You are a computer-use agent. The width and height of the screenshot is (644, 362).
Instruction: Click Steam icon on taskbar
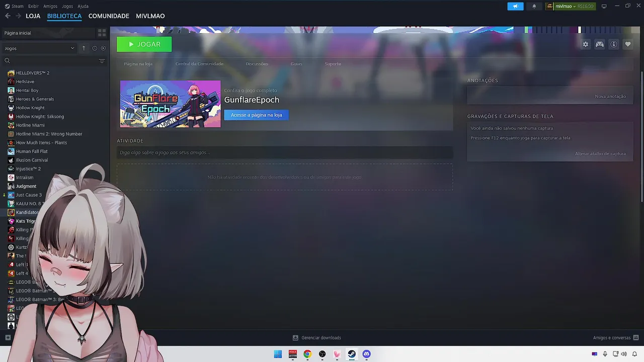point(352,354)
